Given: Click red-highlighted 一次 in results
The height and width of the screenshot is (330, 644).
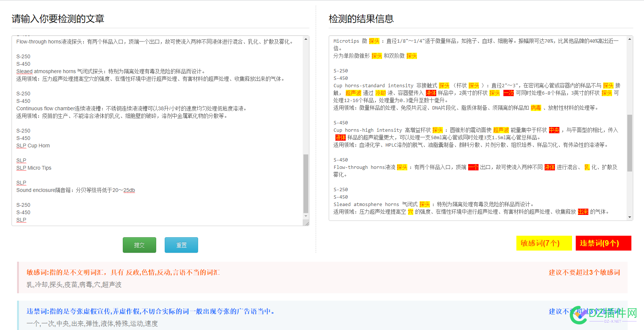Looking at the screenshot, I should [509, 93].
